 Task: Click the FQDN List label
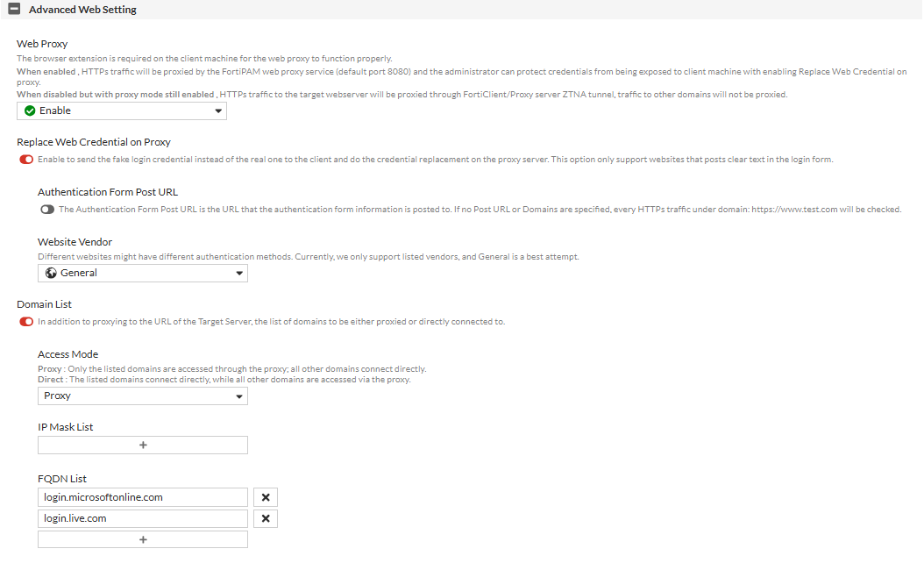coord(62,479)
